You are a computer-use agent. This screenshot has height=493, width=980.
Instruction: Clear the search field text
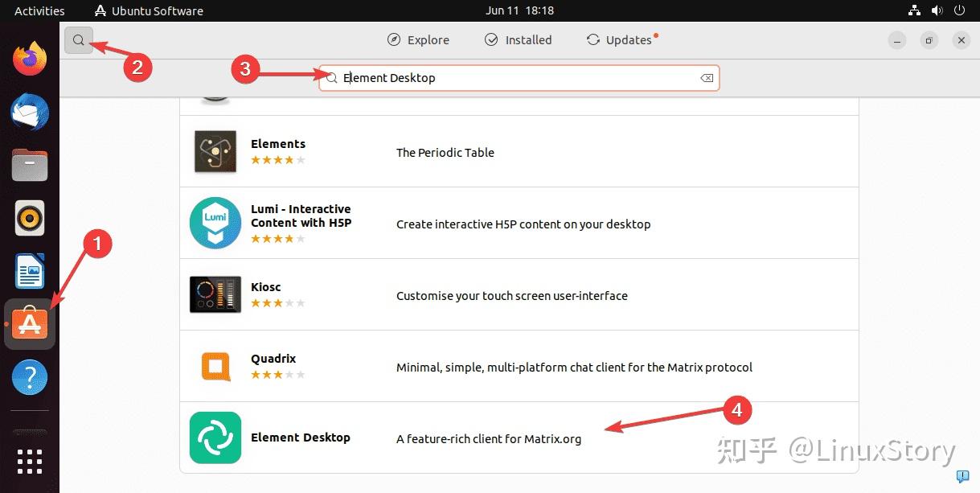click(706, 78)
